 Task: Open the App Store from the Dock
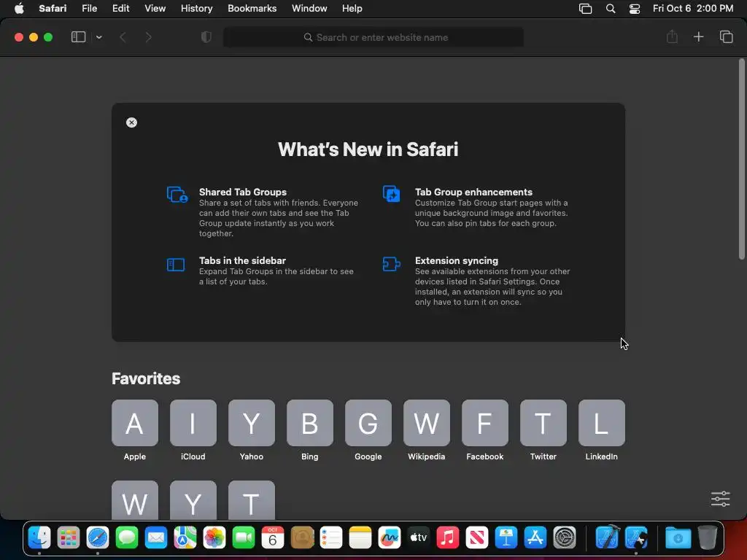[x=535, y=538]
